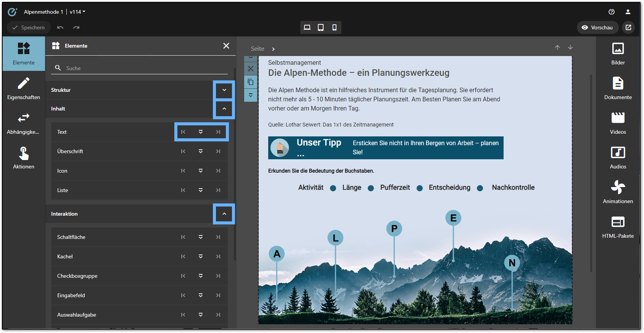Redo the last change
The height and width of the screenshot is (333, 644).
76,27
